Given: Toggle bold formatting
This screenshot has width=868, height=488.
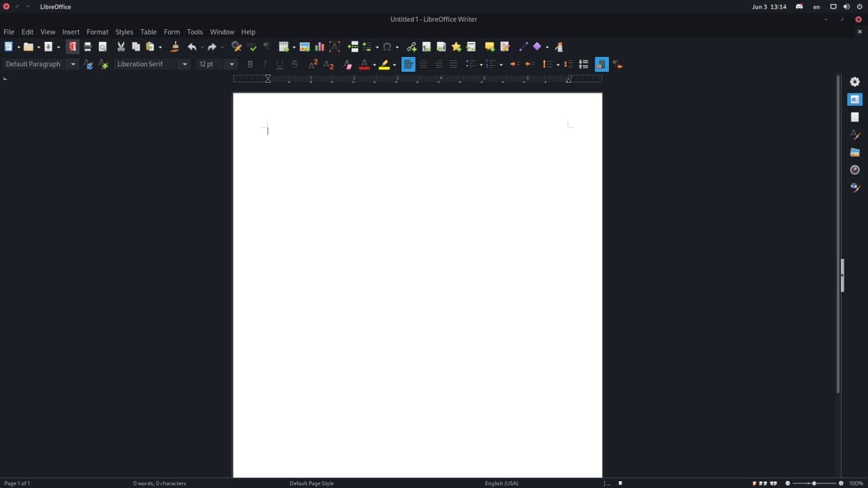Looking at the screenshot, I should (x=250, y=64).
